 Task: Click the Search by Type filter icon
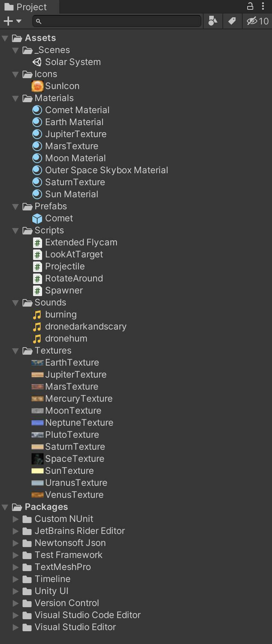[213, 21]
